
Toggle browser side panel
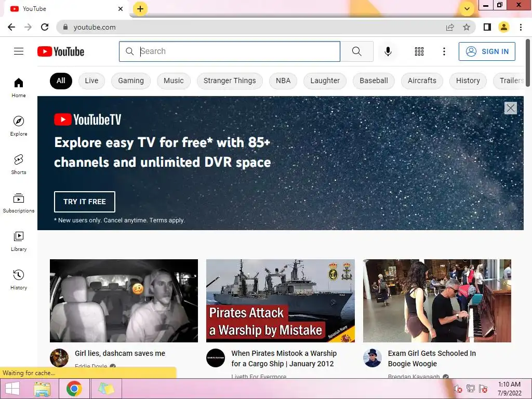pos(487,27)
